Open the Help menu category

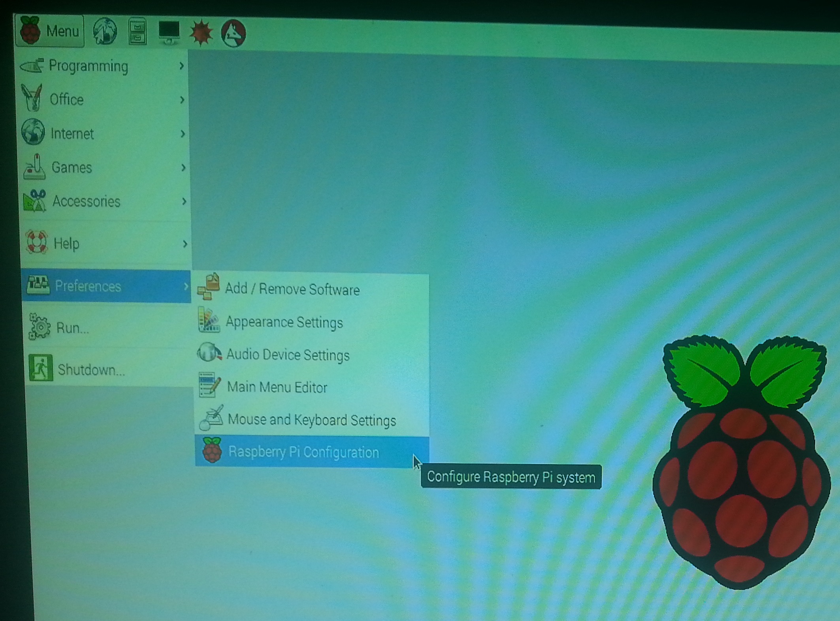coord(107,243)
